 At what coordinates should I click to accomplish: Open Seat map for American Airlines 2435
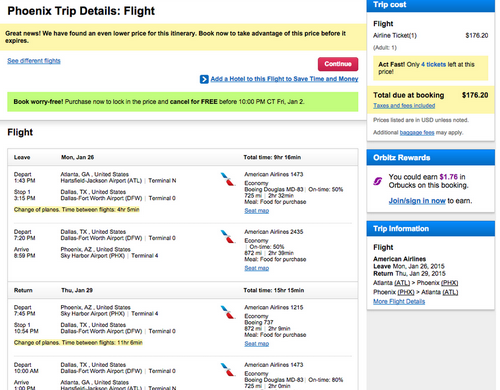click(257, 268)
